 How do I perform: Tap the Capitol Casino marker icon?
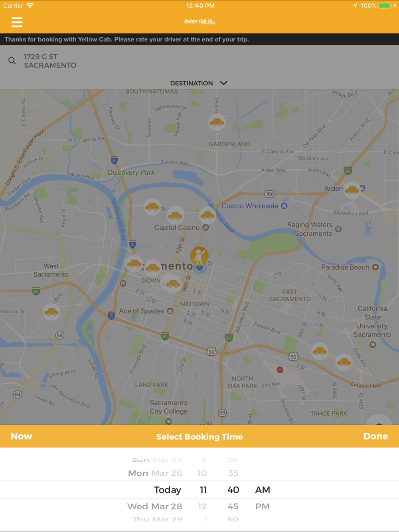coord(205,227)
